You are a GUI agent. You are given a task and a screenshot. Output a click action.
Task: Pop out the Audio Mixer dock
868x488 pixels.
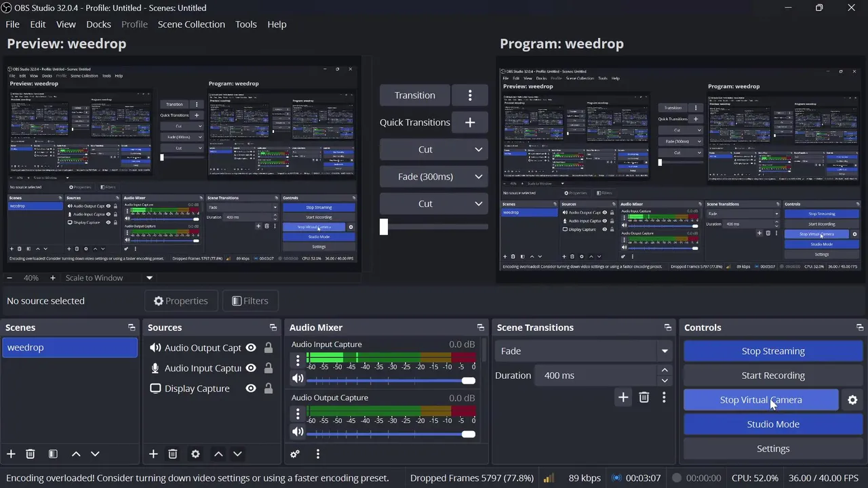[481, 327]
